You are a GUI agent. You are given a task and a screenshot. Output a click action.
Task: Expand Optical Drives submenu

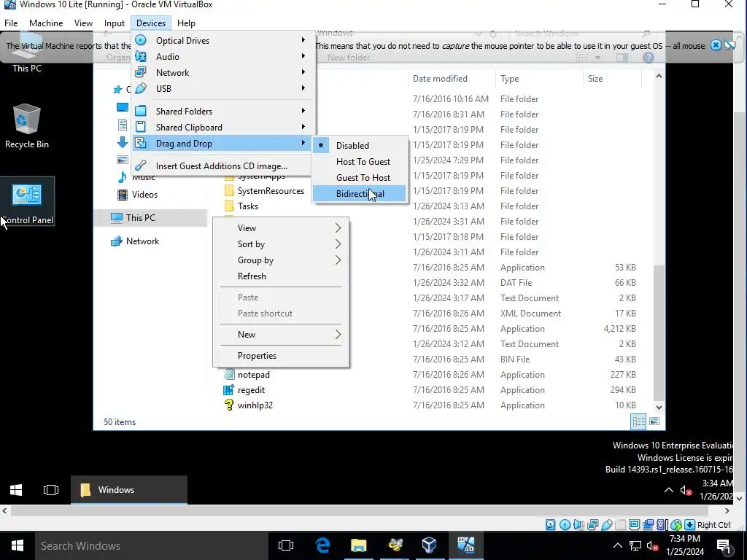(x=223, y=41)
